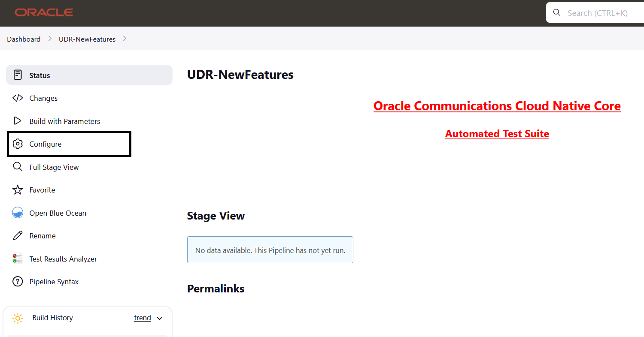Screen dimensions: 644x337
Task: Click the Pipeline Syntax help icon
Action: (x=17, y=281)
